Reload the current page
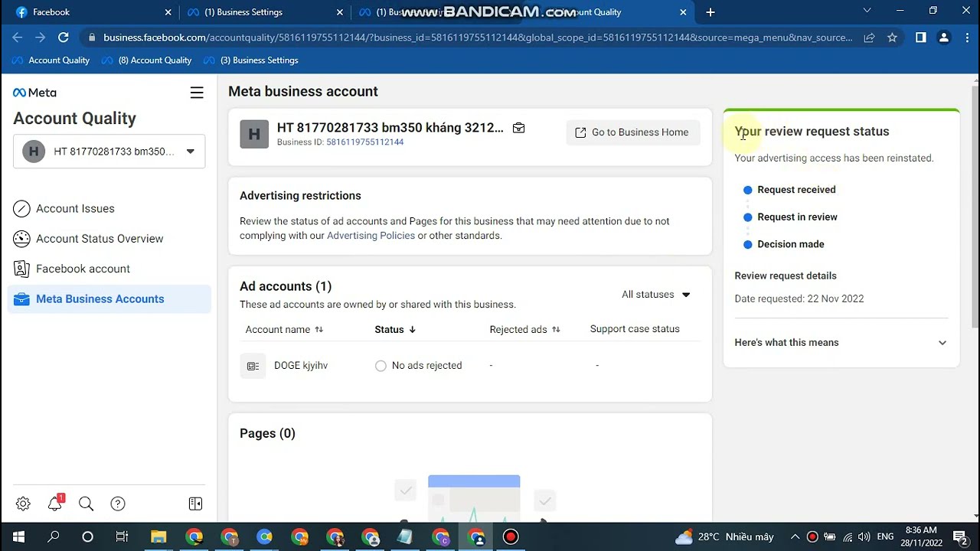 click(x=64, y=37)
